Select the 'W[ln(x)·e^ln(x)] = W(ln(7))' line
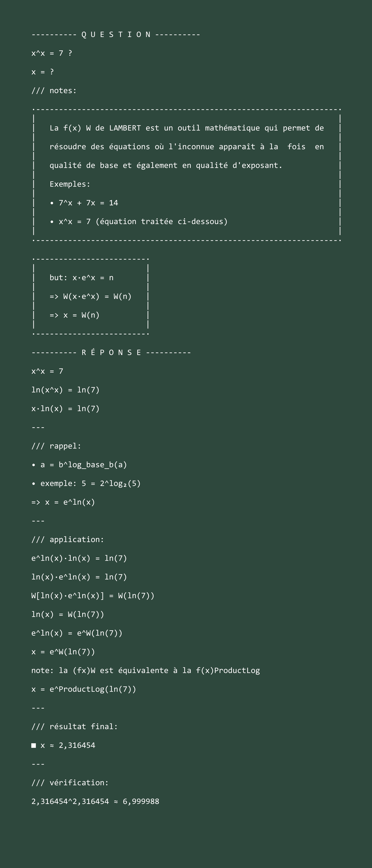This screenshot has width=372, height=868. click(93, 595)
